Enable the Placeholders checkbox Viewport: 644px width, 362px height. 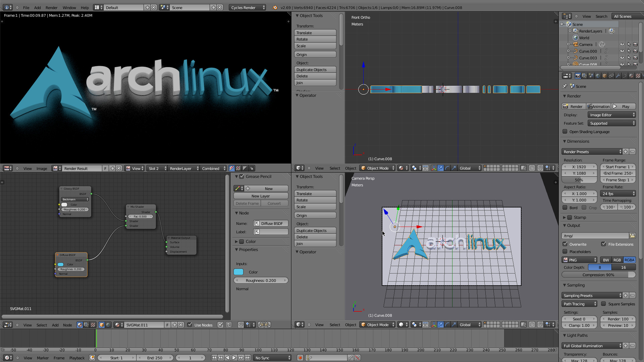[565, 251]
